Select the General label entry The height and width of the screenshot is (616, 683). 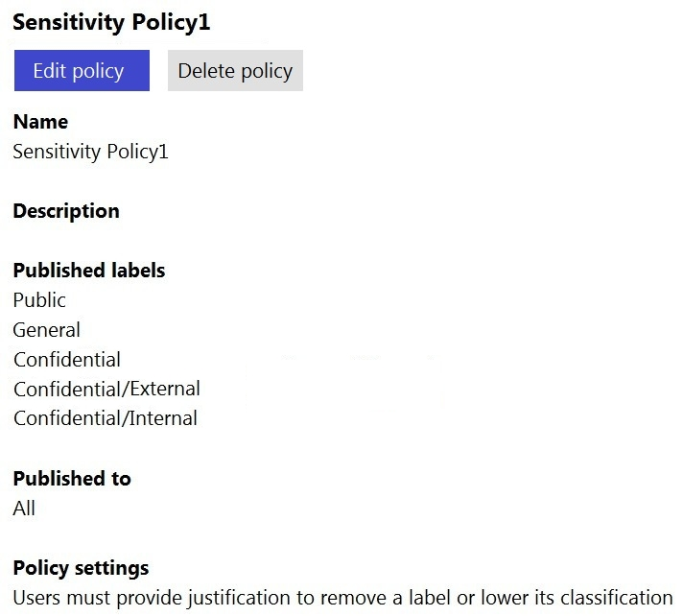click(x=46, y=330)
